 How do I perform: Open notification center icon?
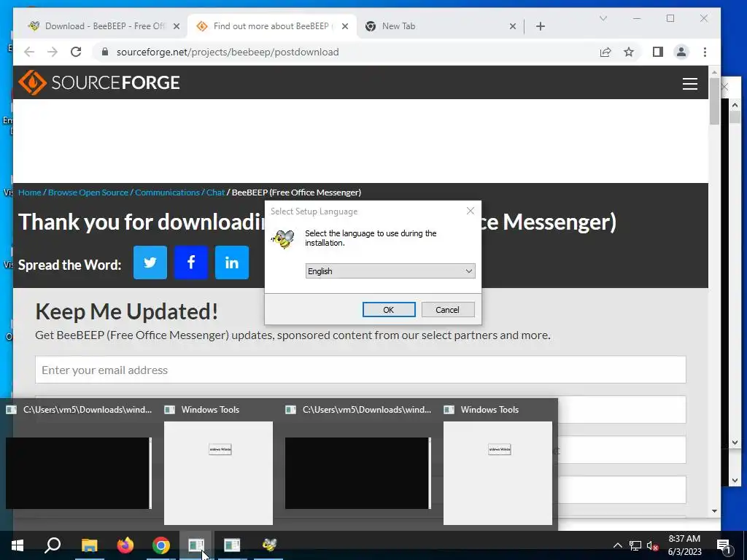(x=724, y=545)
